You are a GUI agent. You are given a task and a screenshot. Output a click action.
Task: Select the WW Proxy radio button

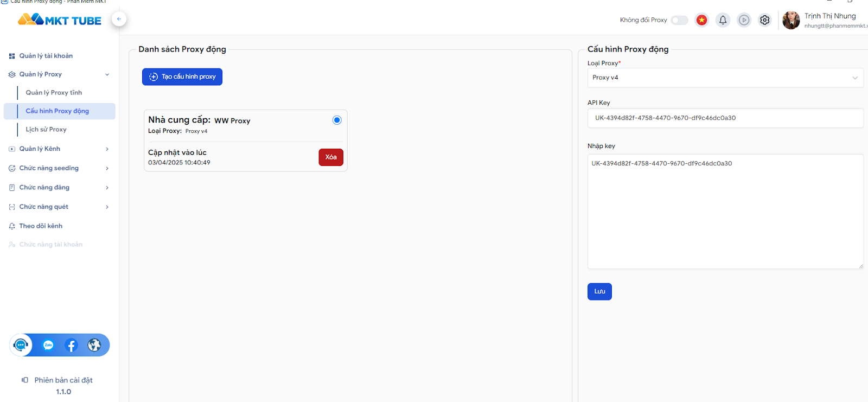coord(337,120)
